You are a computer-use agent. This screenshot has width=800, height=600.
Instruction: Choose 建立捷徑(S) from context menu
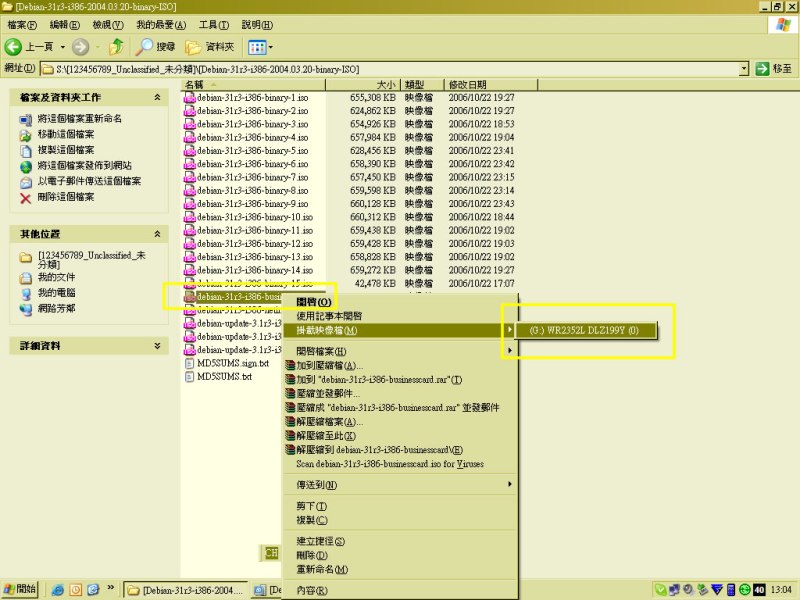click(401, 541)
